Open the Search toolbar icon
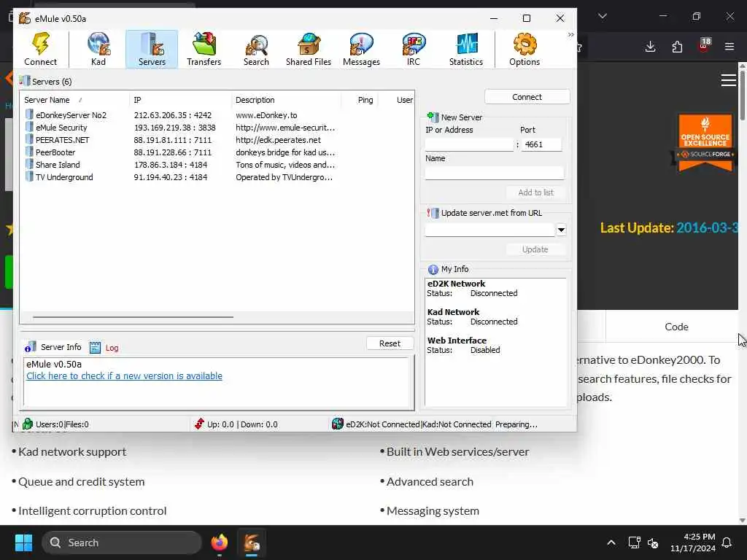 pyautogui.click(x=256, y=49)
